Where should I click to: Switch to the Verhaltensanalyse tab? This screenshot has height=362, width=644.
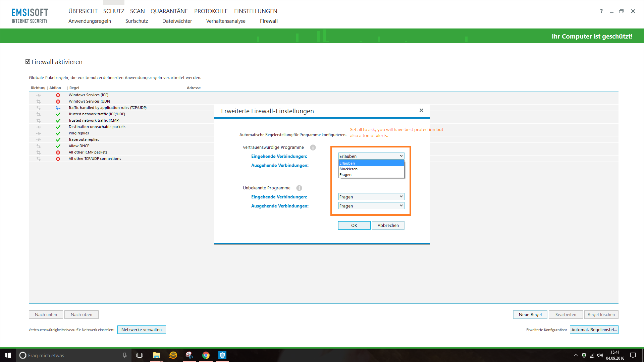pos(226,21)
